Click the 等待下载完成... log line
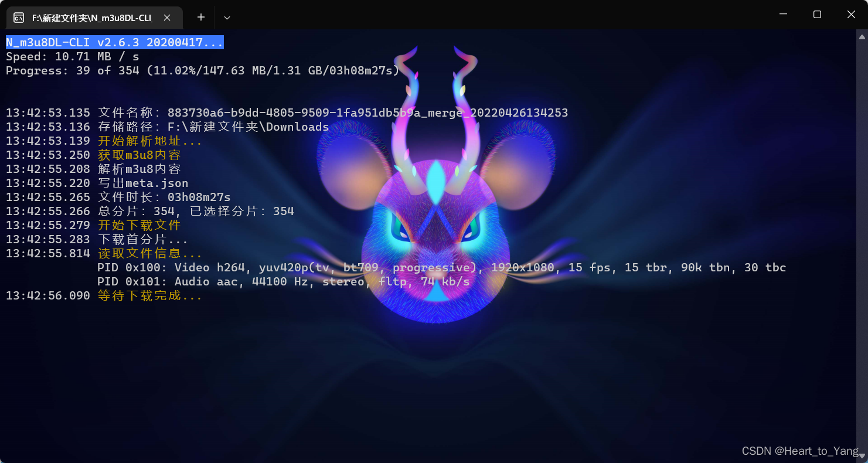868x463 pixels. 104,295
